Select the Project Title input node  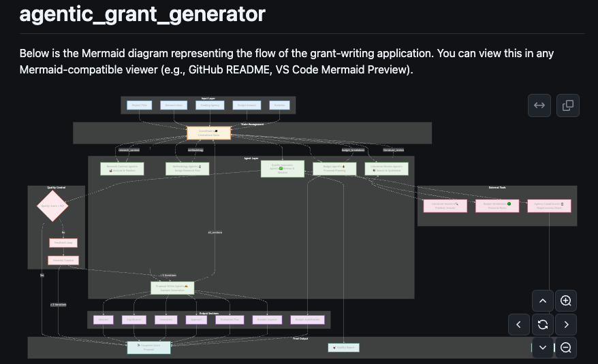(139, 105)
